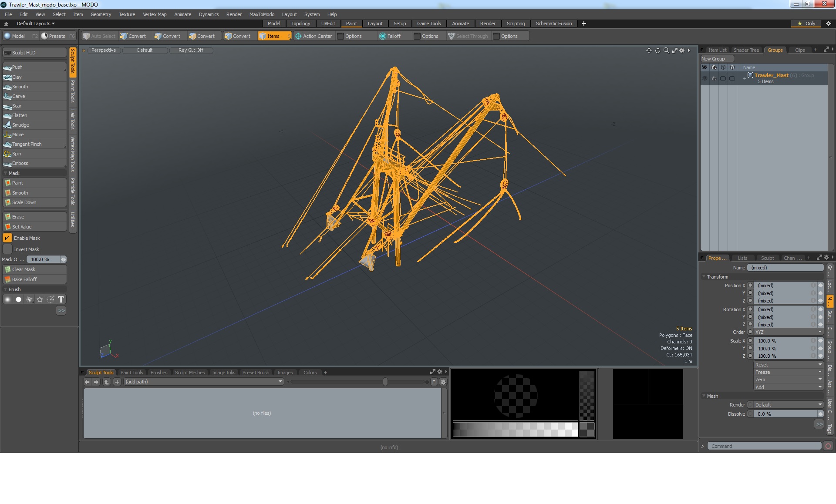Toggle the Position X channel dot
The image size is (836, 504).
(750, 286)
